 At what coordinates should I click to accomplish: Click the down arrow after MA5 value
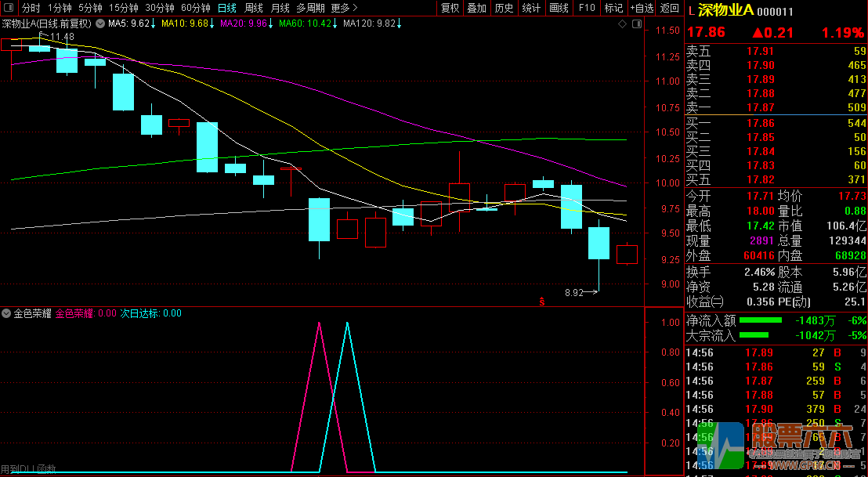[x=153, y=23]
